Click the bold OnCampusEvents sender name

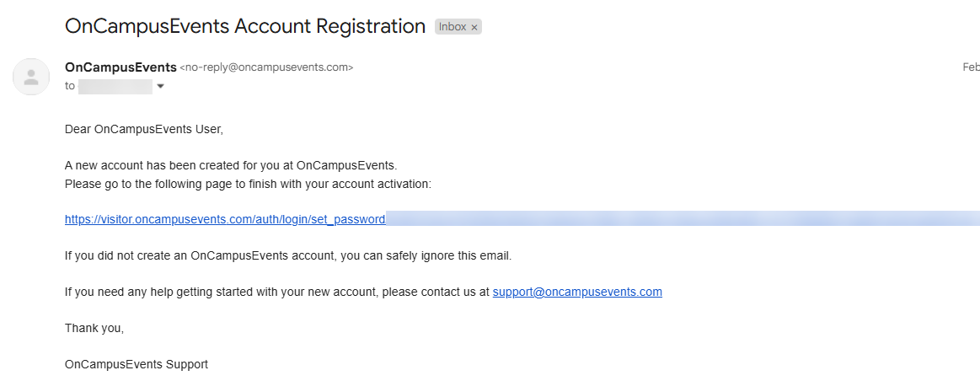tap(120, 67)
